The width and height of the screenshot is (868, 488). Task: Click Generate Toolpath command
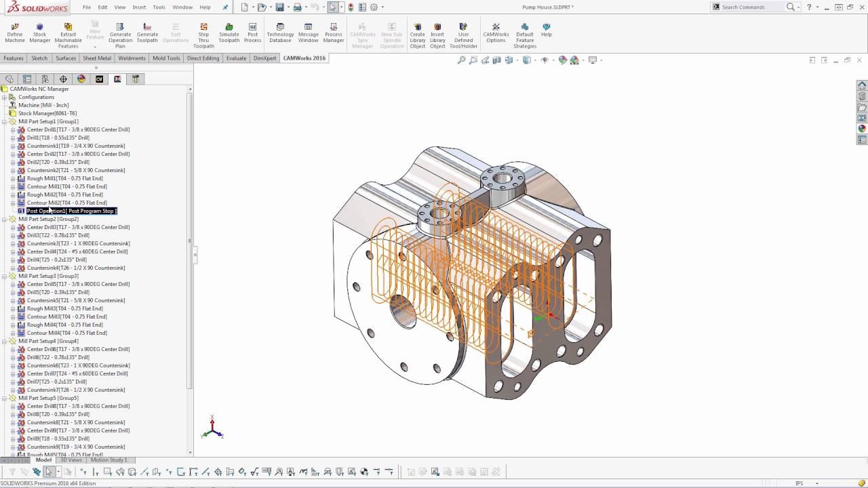(147, 34)
